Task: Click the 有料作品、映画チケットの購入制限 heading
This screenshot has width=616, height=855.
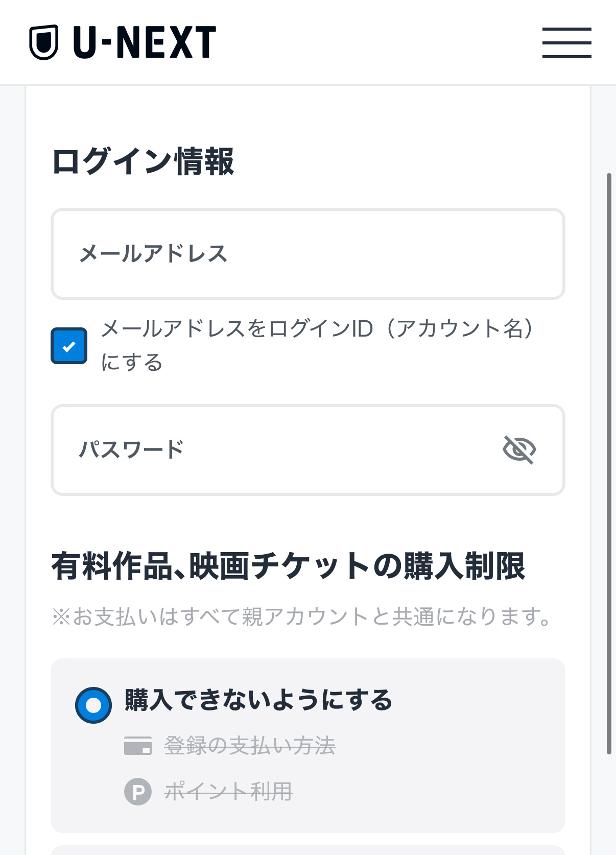Action: pos(289,566)
